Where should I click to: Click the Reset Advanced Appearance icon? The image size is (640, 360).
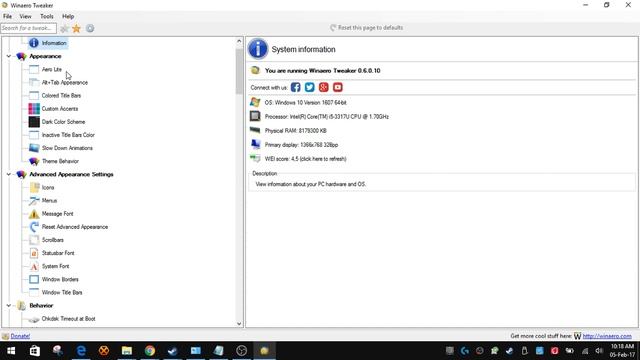click(x=34, y=227)
